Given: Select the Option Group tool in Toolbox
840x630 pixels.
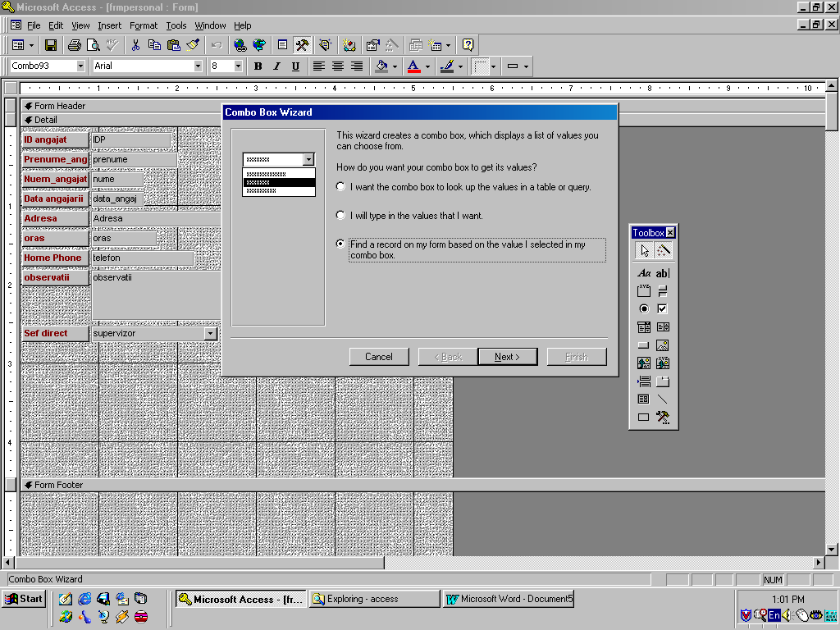Looking at the screenshot, I should pyautogui.click(x=644, y=291).
